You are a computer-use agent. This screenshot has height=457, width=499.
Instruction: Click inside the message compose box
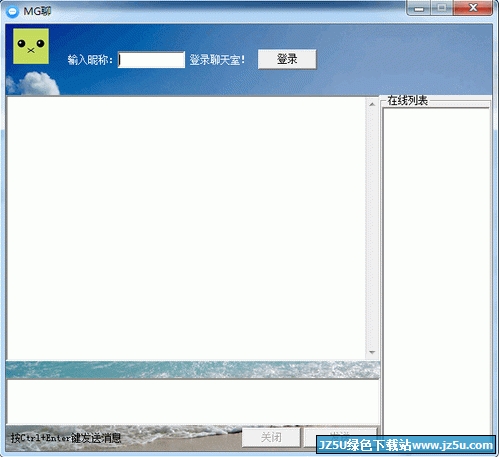pos(193,402)
